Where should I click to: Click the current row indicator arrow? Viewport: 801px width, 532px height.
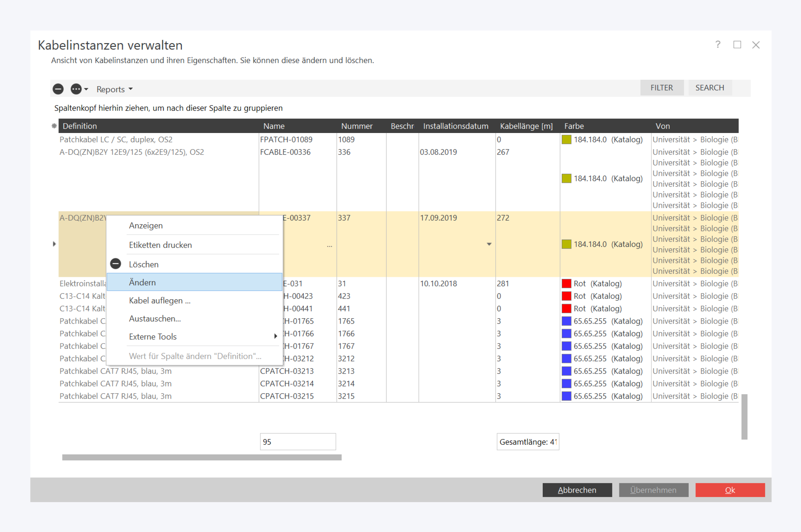(x=54, y=244)
